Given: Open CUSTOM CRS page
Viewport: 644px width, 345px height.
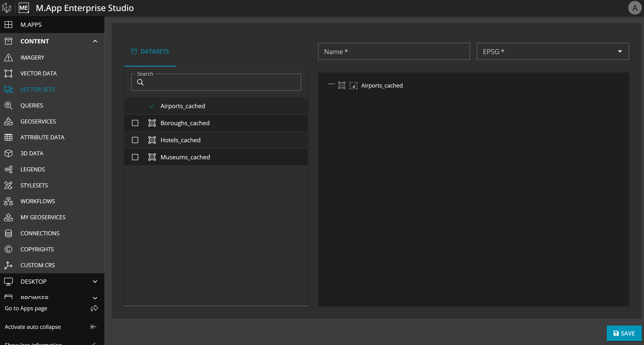Looking at the screenshot, I should click(37, 265).
